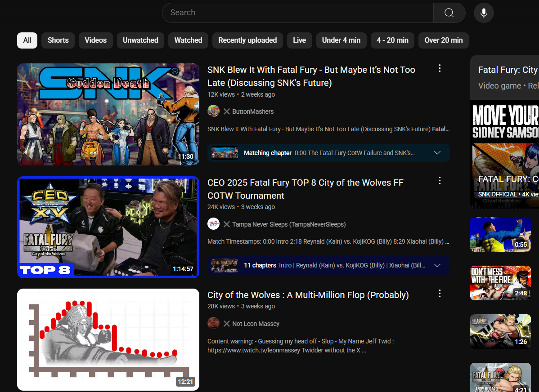Filter videos 4 - 20 min
This screenshot has width=539, height=392.
click(x=393, y=40)
